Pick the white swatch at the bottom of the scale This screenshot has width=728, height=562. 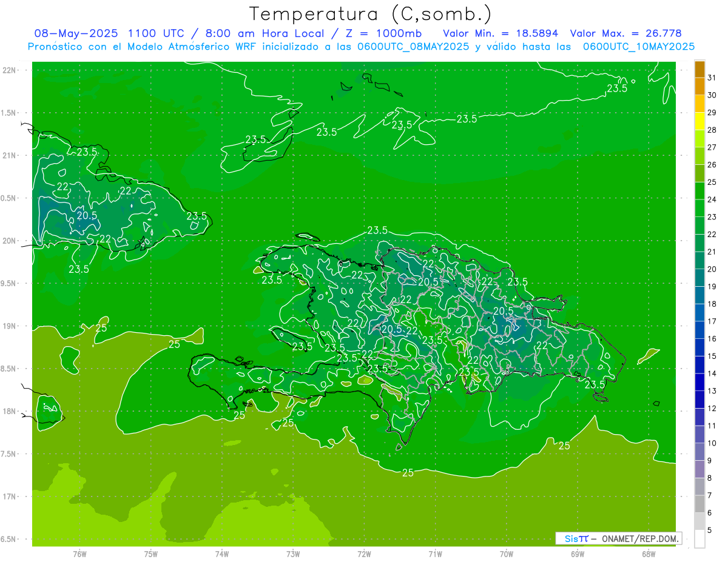(x=699, y=539)
